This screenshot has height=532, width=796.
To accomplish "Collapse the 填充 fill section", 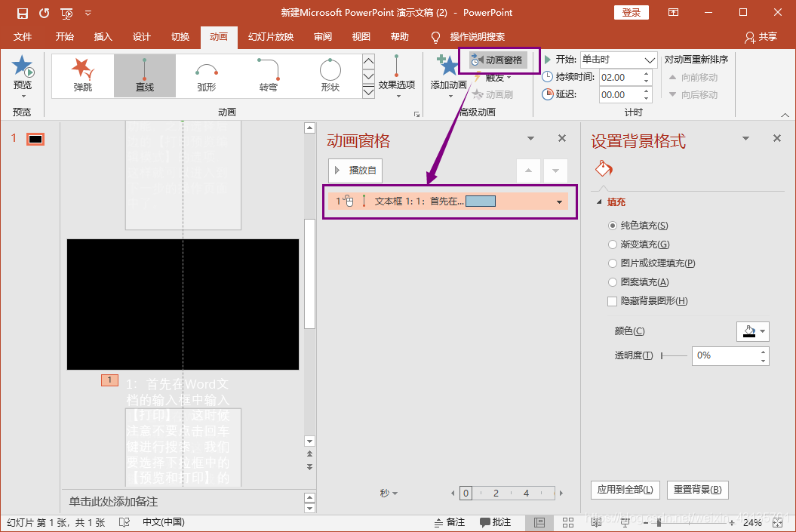I will [x=599, y=202].
